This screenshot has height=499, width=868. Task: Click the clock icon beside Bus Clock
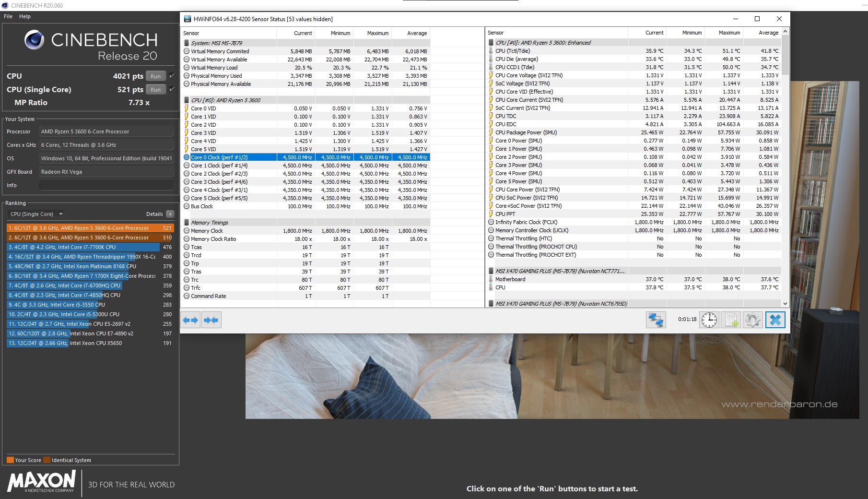tap(187, 206)
